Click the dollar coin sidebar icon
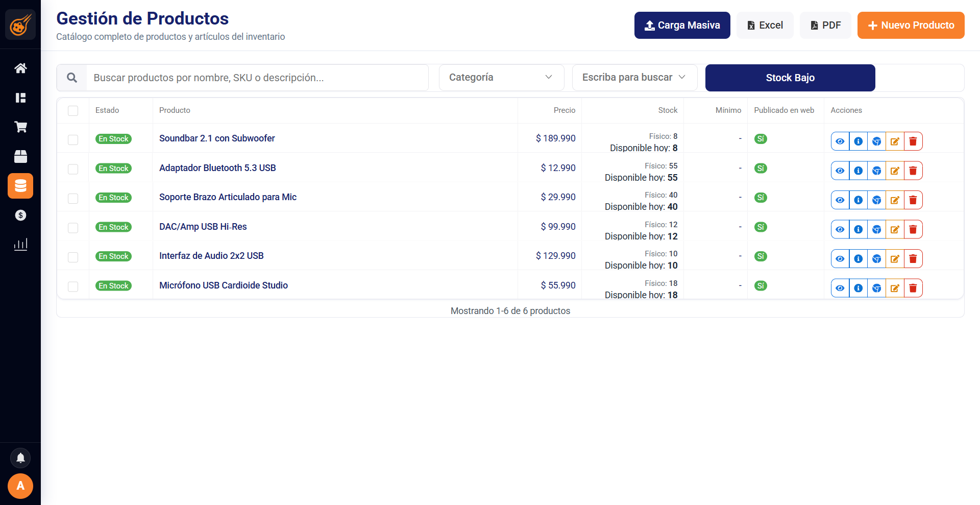980x505 pixels. (20, 215)
